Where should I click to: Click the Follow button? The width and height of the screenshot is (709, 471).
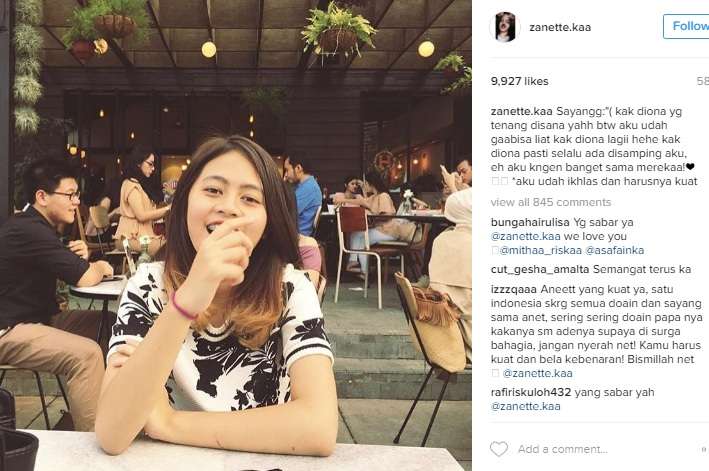pyautogui.click(x=686, y=26)
